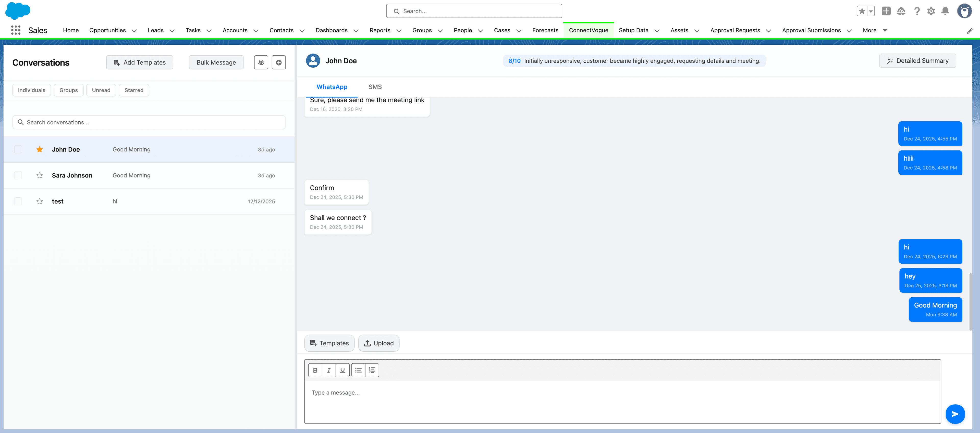Start a new conversation via plus icon
980x433 pixels.
point(279,62)
